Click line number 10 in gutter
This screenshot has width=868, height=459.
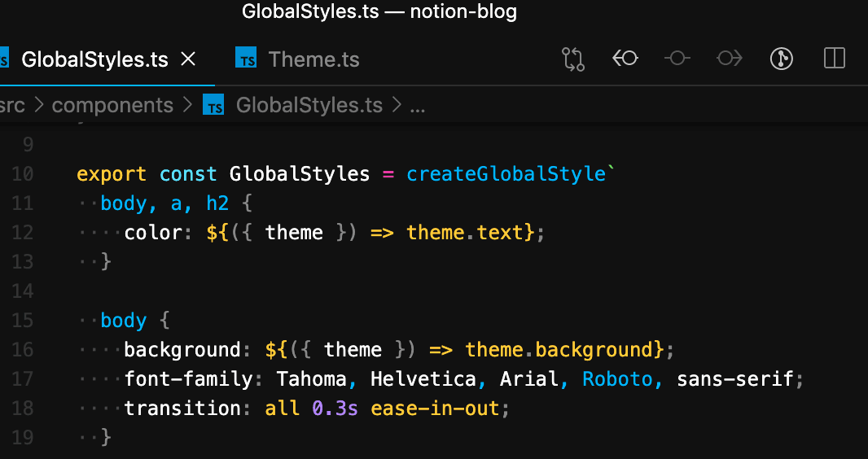coord(23,174)
